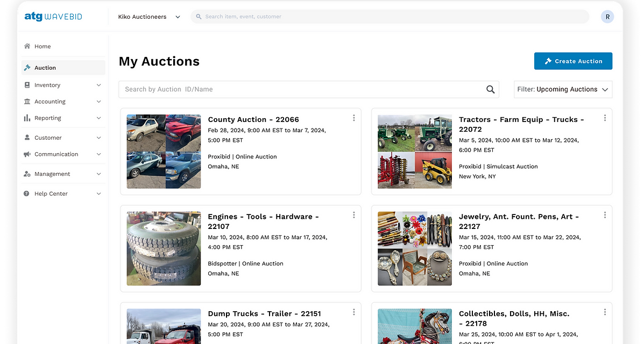Focus the Search by Auction ID/Name field
644x344 pixels.
coord(309,89)
